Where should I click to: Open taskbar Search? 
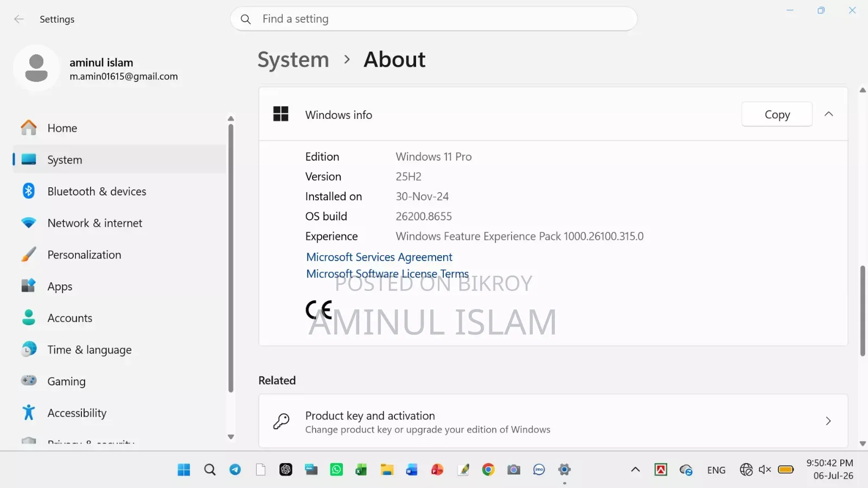click(210, 470)
